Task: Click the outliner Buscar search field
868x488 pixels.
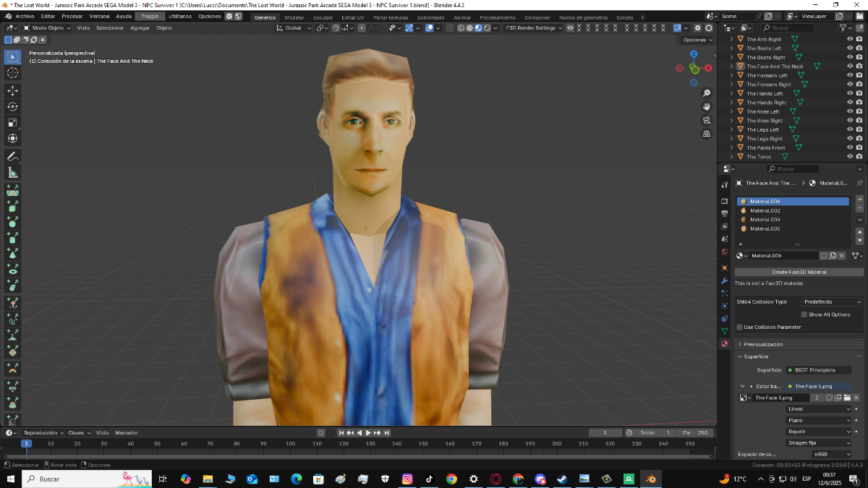Action: pos(788,27)
